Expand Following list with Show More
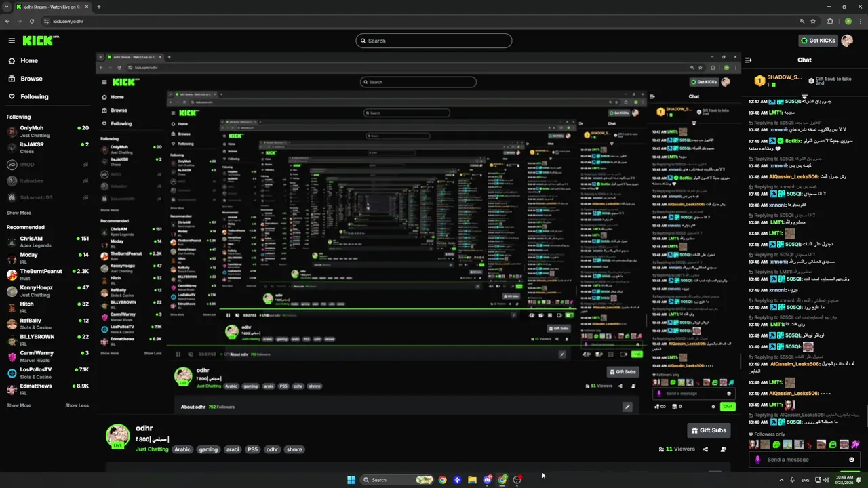The image size is (868, 488). coord(19,213)
